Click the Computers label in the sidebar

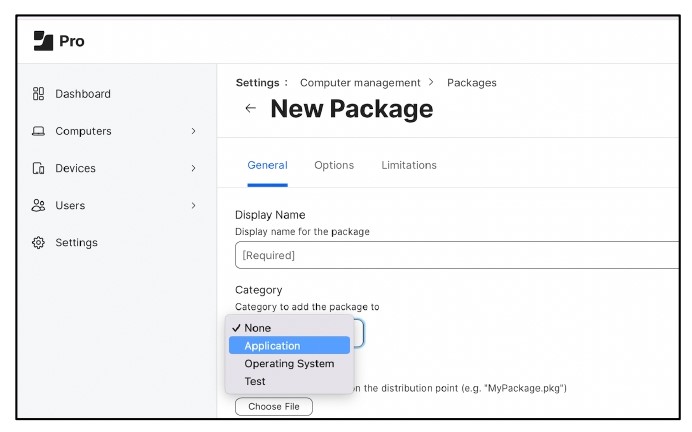click(x=83, y=131)
